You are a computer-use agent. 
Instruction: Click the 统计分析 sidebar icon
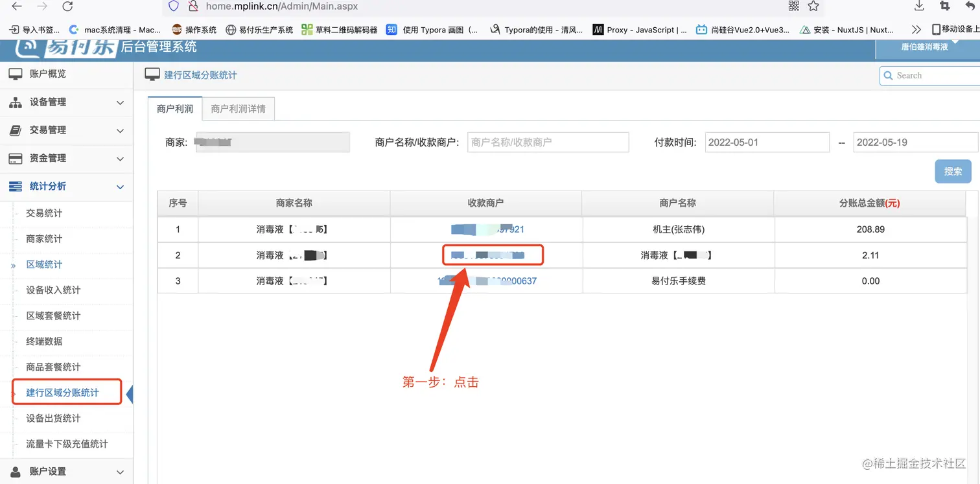coord(16,187)
